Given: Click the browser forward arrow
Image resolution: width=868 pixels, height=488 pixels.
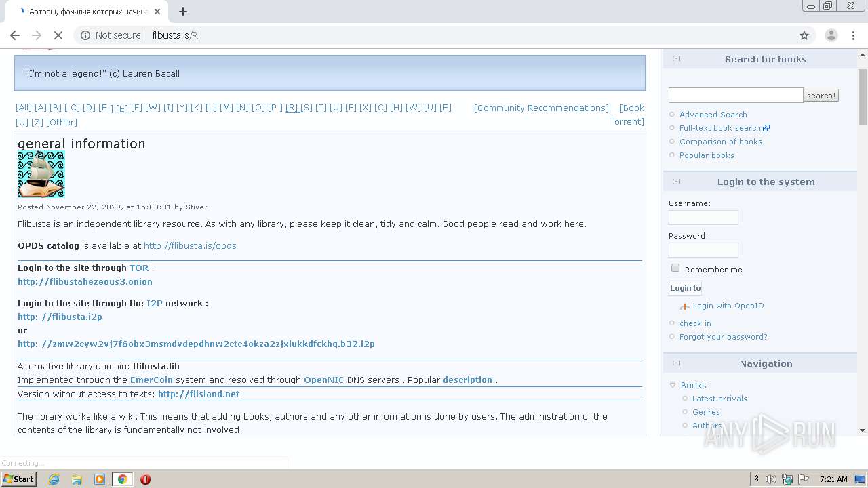Looking at the screenshot, I should click(x=37, y=35).
